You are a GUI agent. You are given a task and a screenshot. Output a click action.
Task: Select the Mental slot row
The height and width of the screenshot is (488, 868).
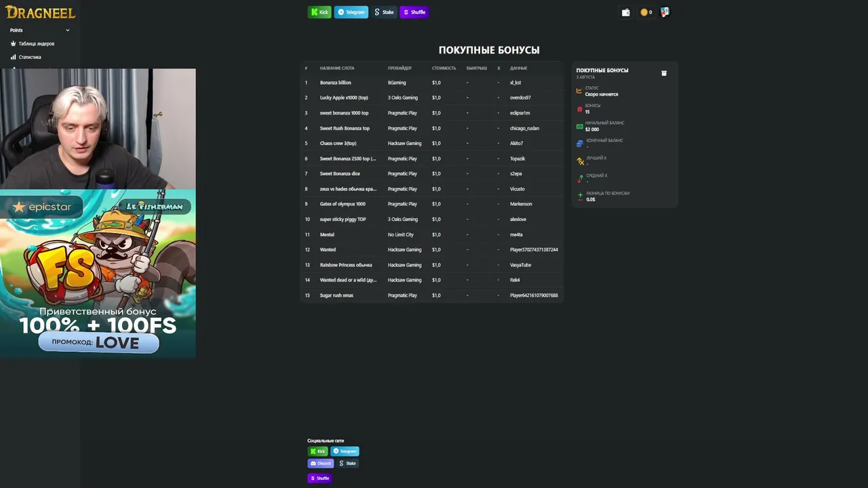pyautogui.click(x=432, y=235)
